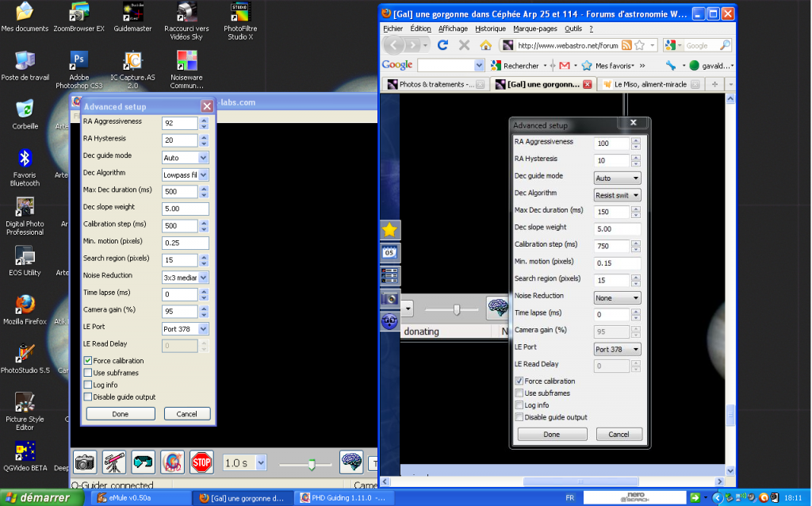The height and width of the screenshot is (506, 812).
Task: Open the Gmail icon in Google toolbar
Action: [565, 66]
